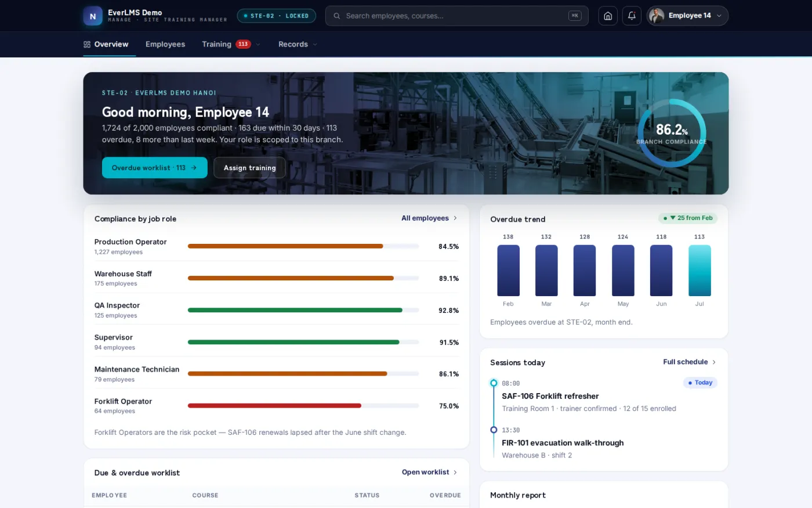The height and width of the screenshot is (508, 812).
Task: Click the Supervisor role name
Action: pos(114,337)
